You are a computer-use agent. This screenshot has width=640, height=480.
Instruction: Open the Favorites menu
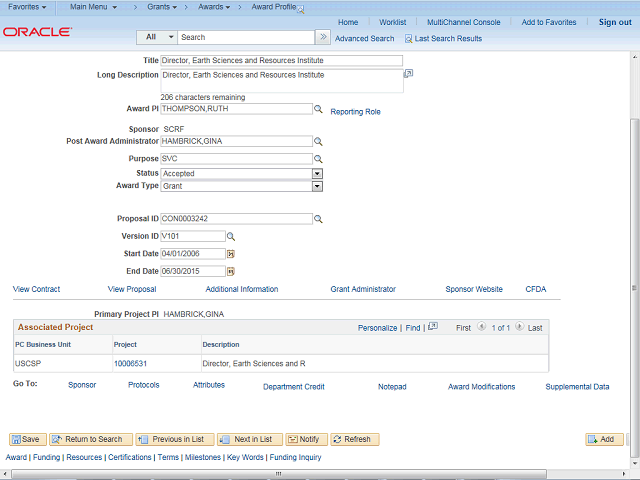point(27,7)
